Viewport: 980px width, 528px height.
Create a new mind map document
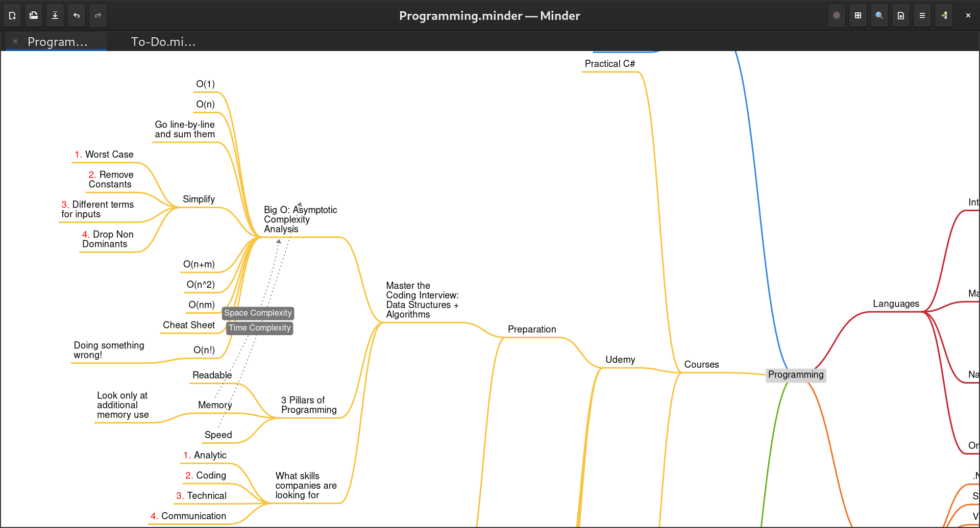[12, 15]
